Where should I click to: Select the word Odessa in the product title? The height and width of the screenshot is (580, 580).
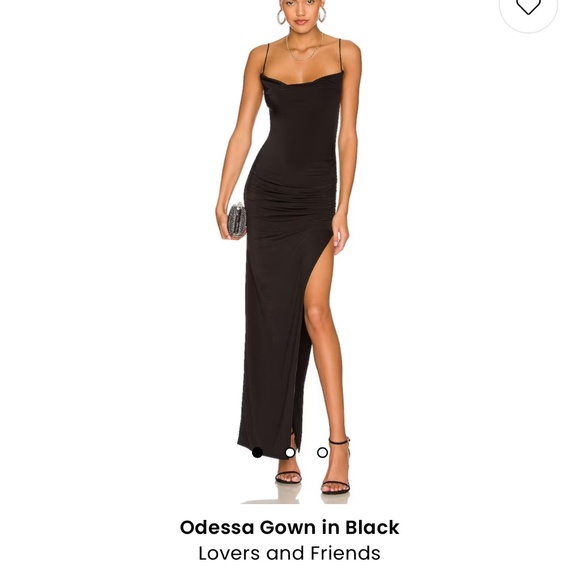pyautogui.click(x=216, y=527)
